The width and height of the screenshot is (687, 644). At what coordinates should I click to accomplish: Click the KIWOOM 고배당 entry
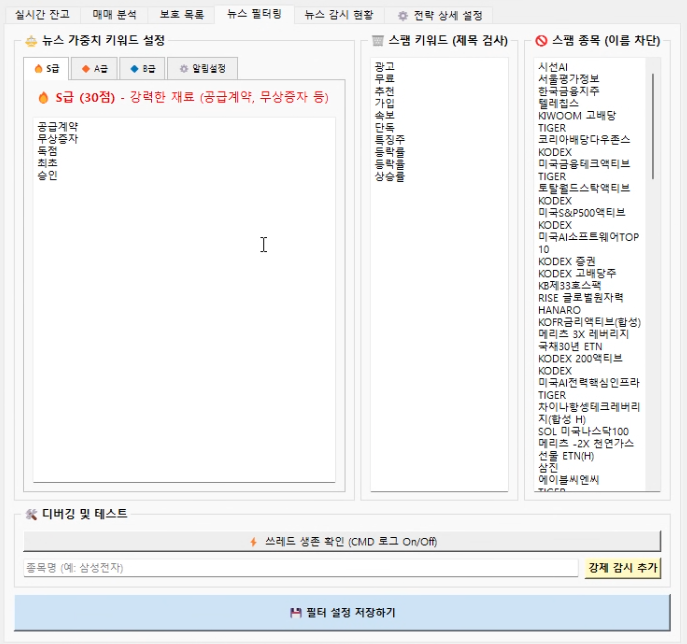pos(577,116)
